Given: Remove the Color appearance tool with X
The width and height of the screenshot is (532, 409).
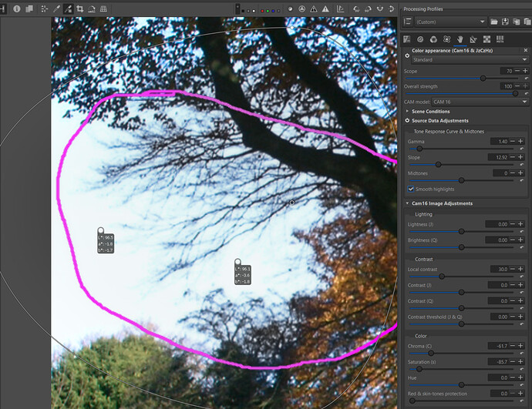Looking at the screenshot, I should click(x=526, y=50).
